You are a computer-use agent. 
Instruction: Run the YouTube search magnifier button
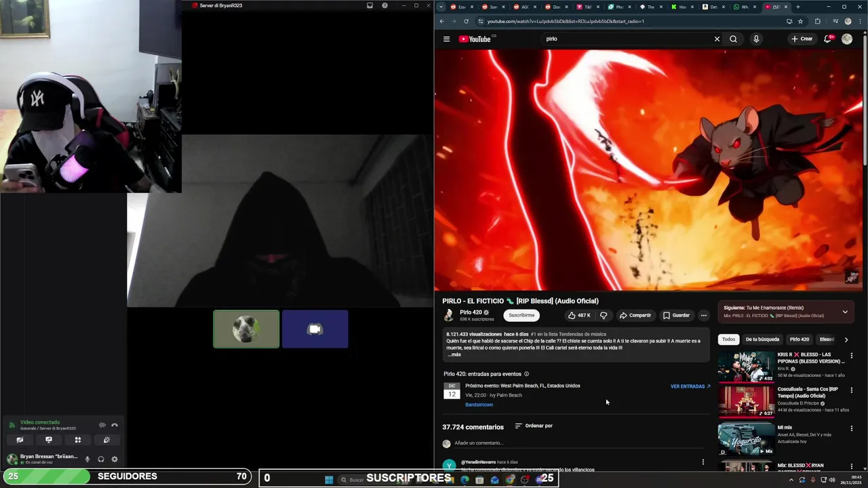tap(733, 39)
